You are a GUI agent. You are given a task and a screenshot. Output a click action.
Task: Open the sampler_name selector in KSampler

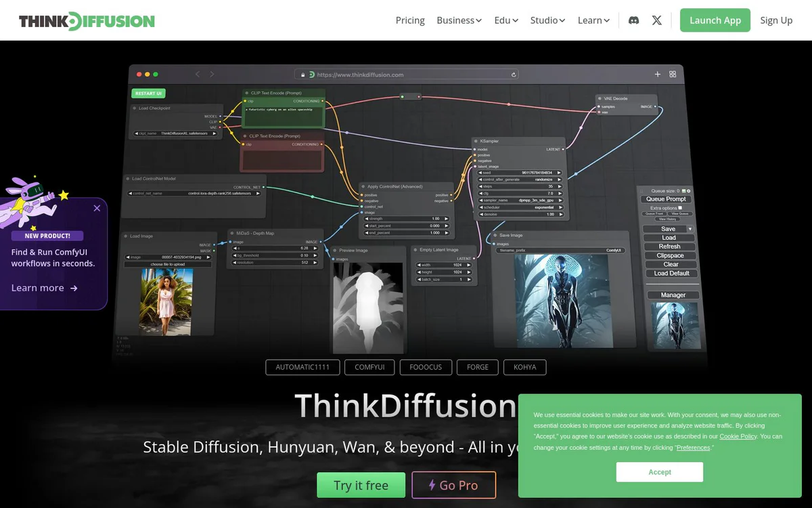(x=520, y=200)
